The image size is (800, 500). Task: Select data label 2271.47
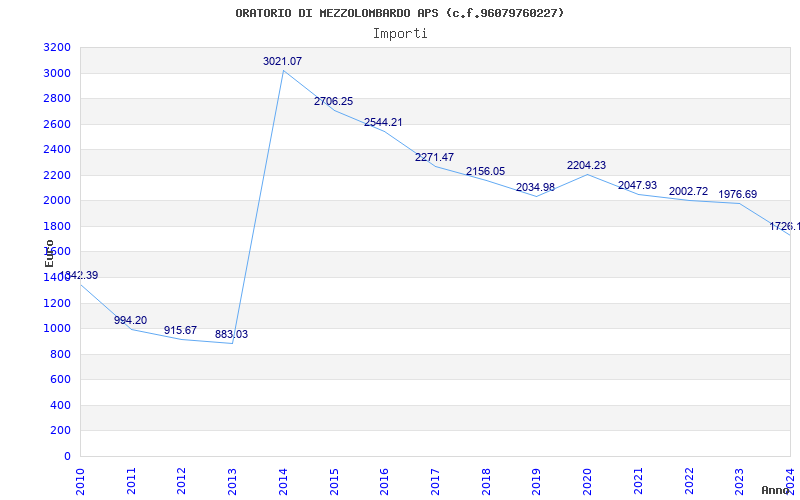point(434,157)
